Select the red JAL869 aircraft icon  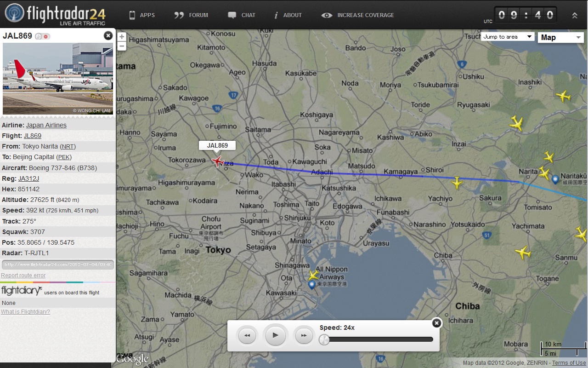(x=217, y=161)
